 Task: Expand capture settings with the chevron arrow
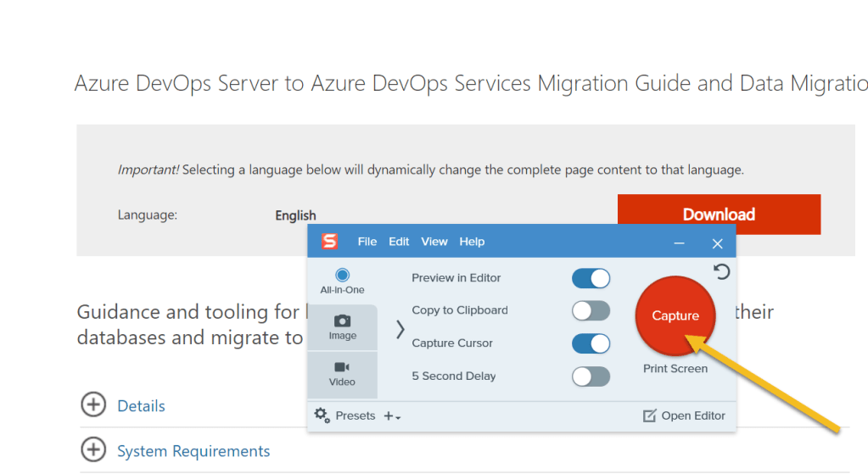point(400,330)
